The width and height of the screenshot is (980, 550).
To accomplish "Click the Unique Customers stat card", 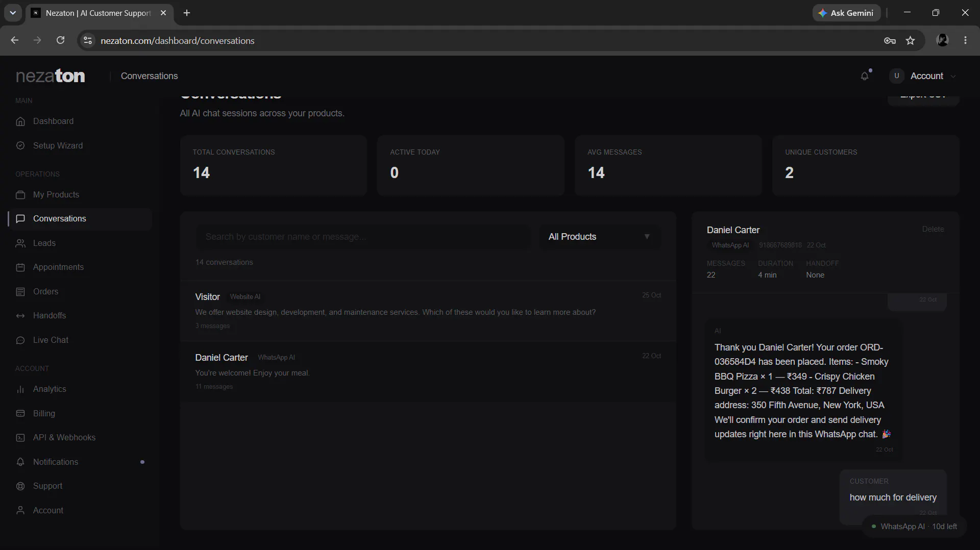I will tap(866, 165).
